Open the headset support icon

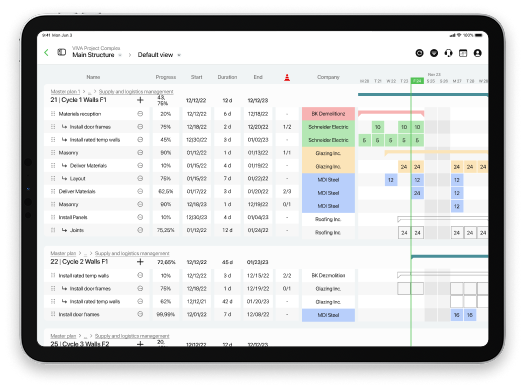pos(448,53)
